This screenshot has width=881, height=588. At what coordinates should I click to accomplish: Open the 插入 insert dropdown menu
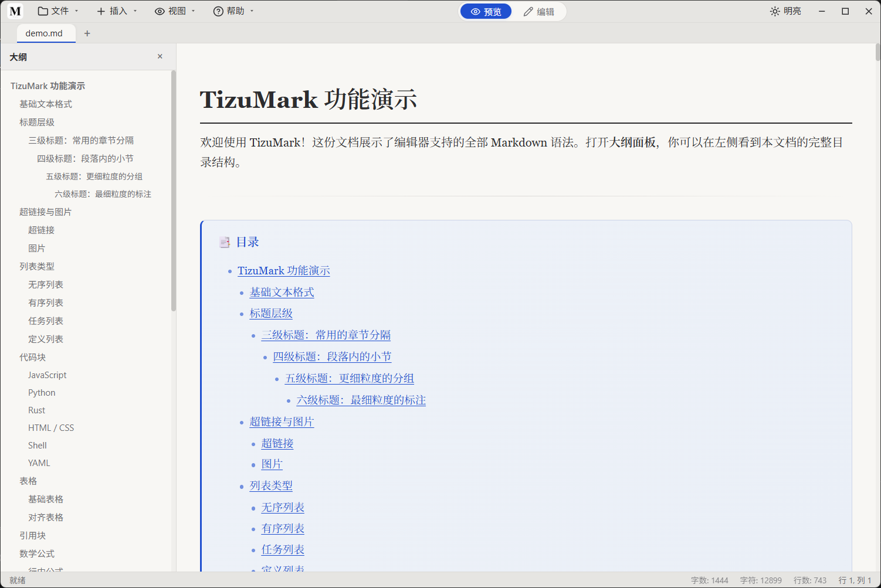tap(117, 11)
